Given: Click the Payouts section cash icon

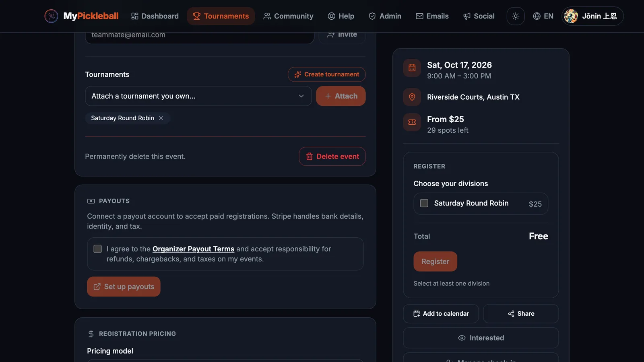Looking at the screenshot, I should coord(91,201).
